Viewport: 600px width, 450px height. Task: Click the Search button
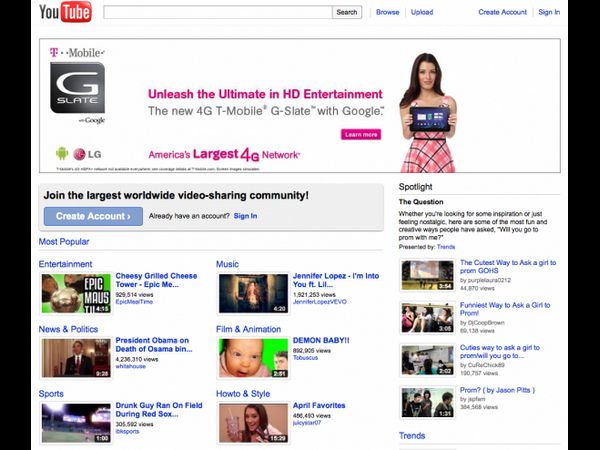pyautogui.click(x=347, y=12)
